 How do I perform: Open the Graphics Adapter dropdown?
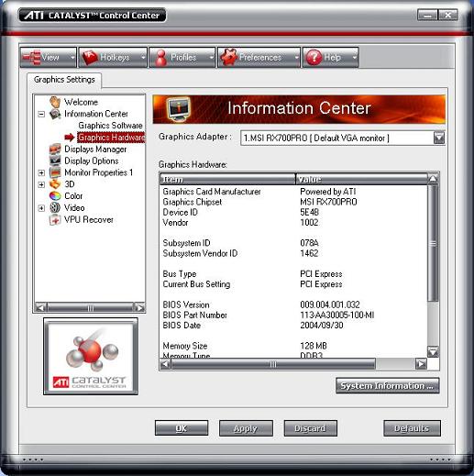coord(439,138)
